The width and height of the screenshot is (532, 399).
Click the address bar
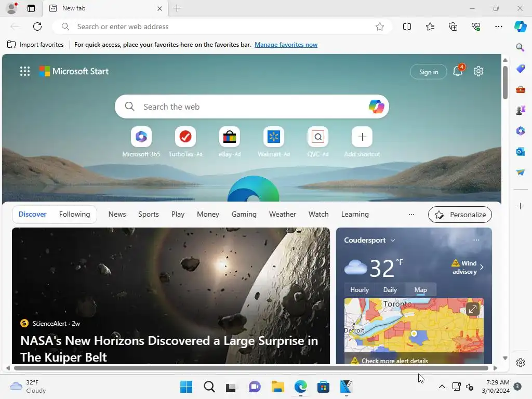(222, 26)
